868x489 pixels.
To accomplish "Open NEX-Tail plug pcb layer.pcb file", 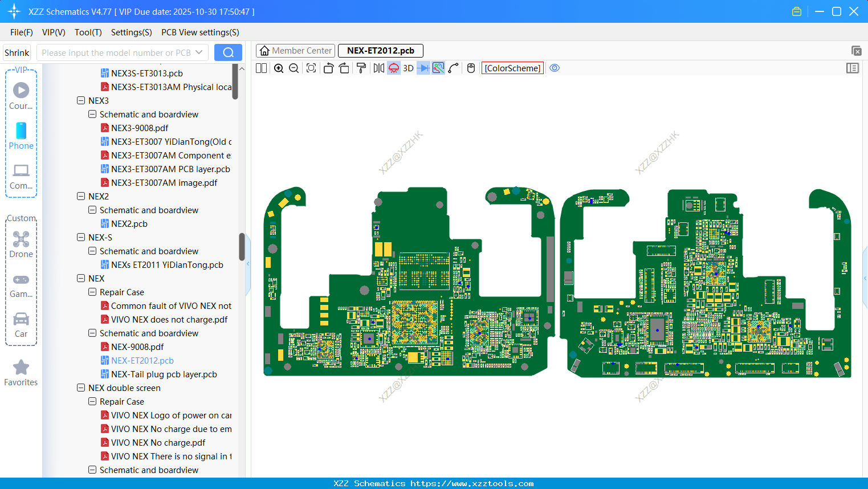I will point(164,374).
